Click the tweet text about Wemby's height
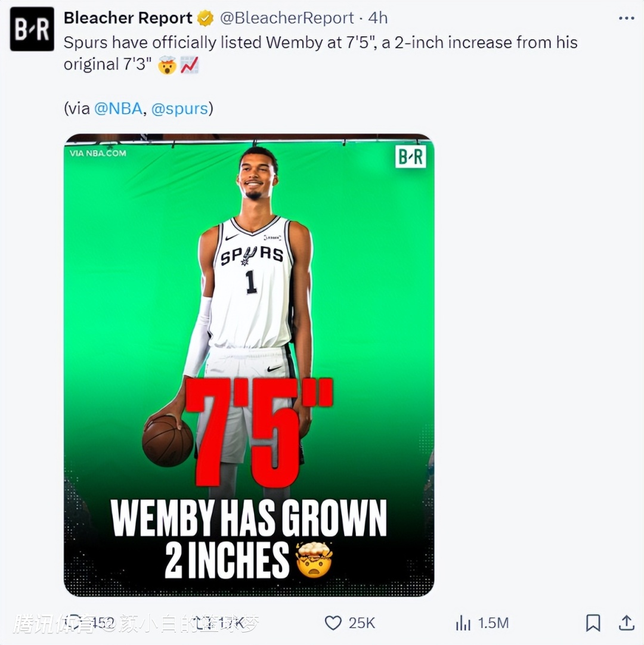 [320, 43]
